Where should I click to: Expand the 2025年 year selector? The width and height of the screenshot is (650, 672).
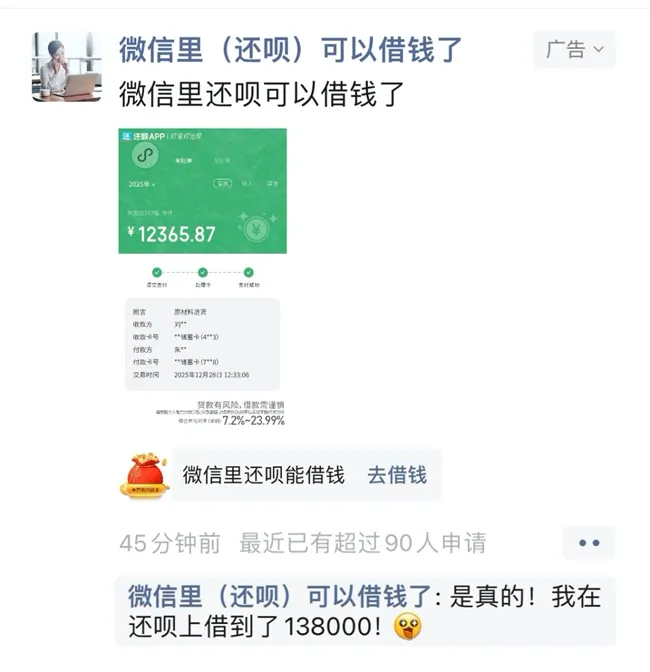pos(142,184)
